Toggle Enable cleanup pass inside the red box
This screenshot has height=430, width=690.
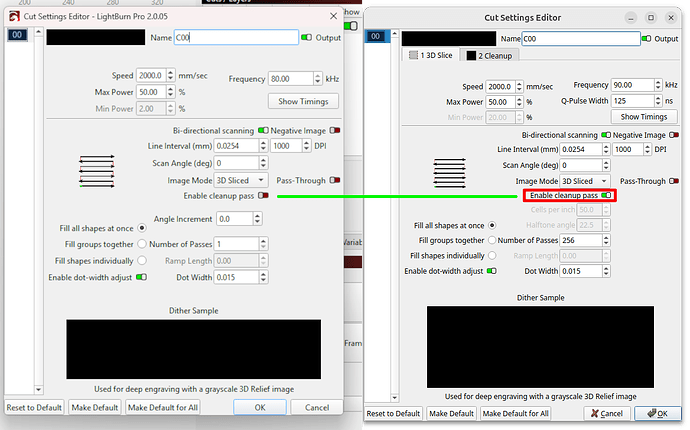607,196
